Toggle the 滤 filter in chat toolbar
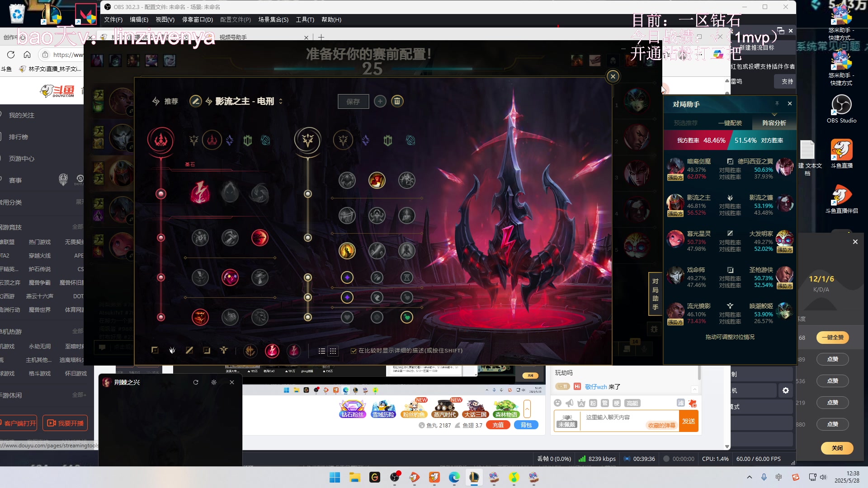This screenshot has width=868, height=488. [x=680, y=403]
